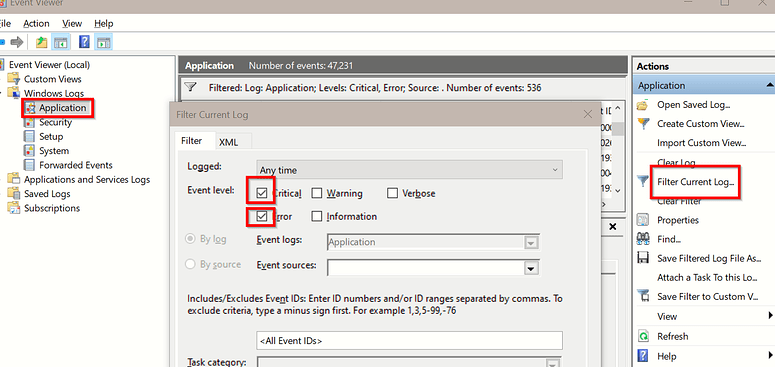775x367 pixels.
Task: Click the green Refresh icon
Action: (643, 336)
